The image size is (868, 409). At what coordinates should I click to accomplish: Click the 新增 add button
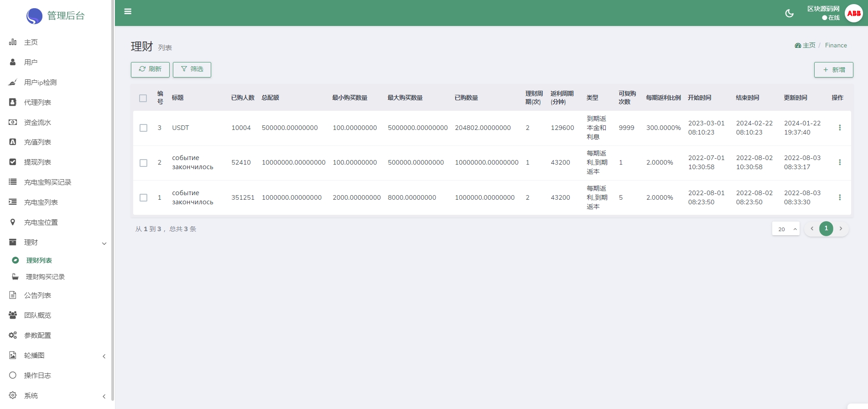tap(833, 70)
